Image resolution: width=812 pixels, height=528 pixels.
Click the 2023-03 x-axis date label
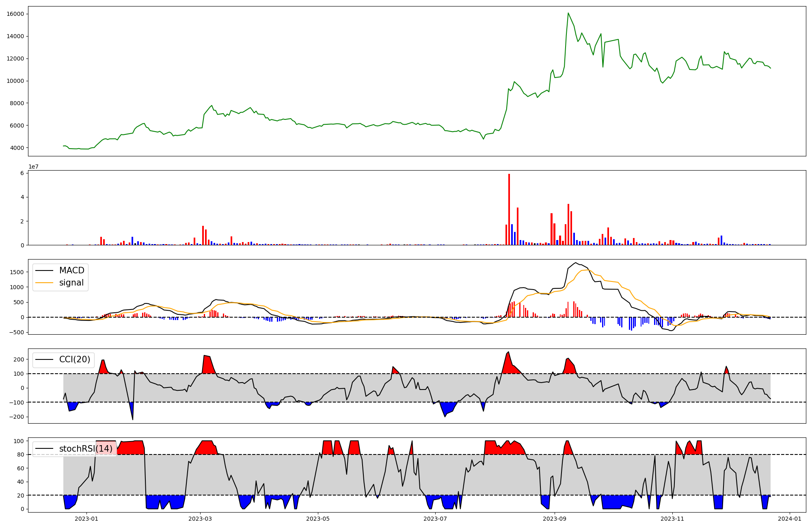[x=200, y=519]
